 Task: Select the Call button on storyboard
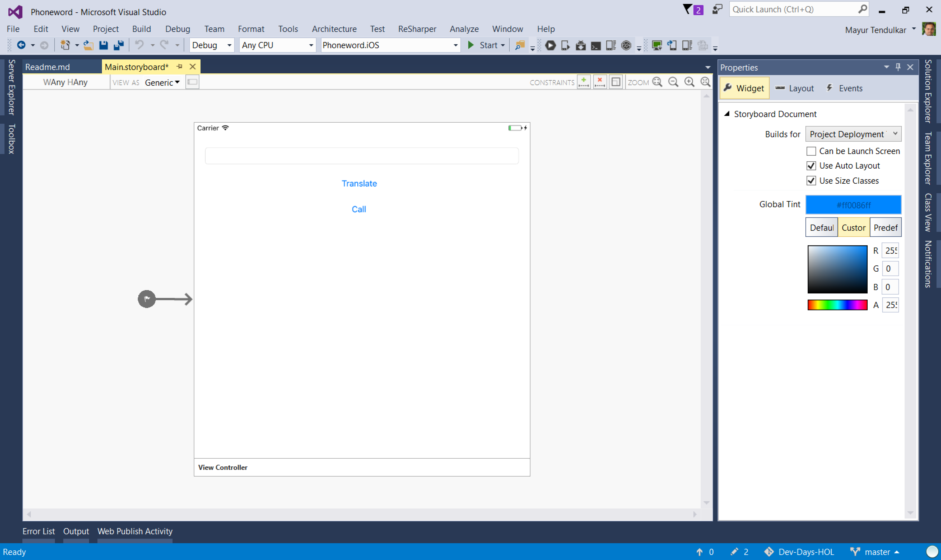point(358,209)
